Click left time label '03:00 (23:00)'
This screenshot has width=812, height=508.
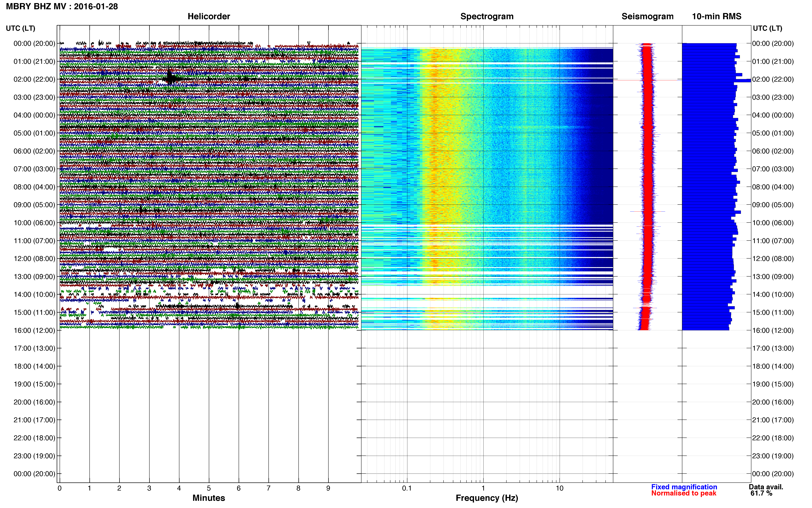click(x=34, y=97)
